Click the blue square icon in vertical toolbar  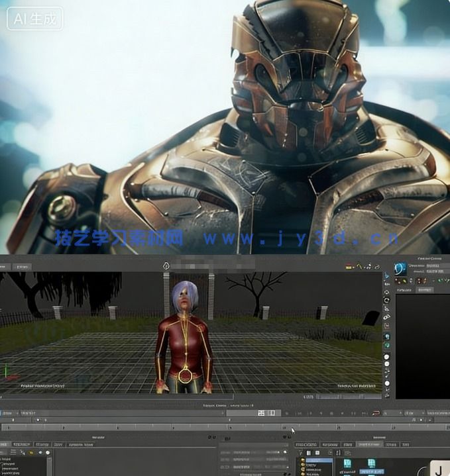pyautogui.click(x=387, y=337)
